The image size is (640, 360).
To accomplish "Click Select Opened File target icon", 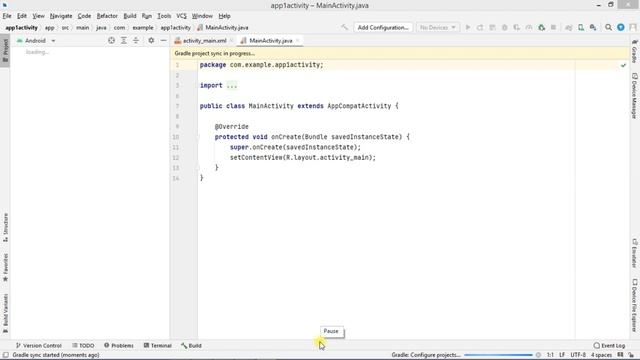I will pyautogui.click(x=111, y=40).
